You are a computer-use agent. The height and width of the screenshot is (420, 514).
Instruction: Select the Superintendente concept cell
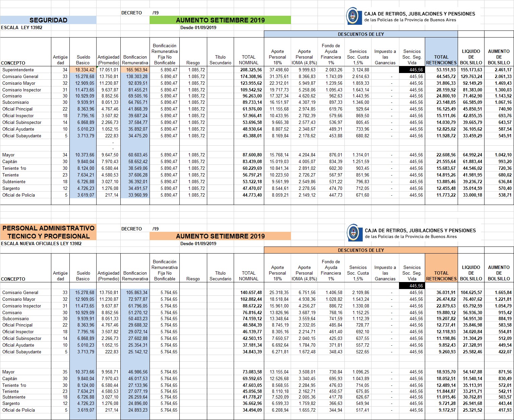[26, 70]
